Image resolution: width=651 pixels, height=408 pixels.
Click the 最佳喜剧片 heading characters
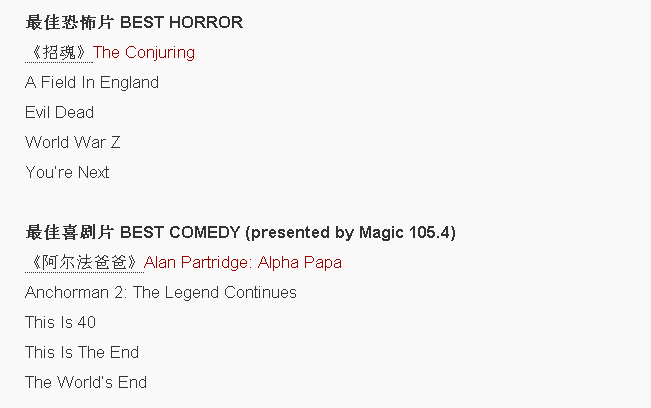coord(69,232)
